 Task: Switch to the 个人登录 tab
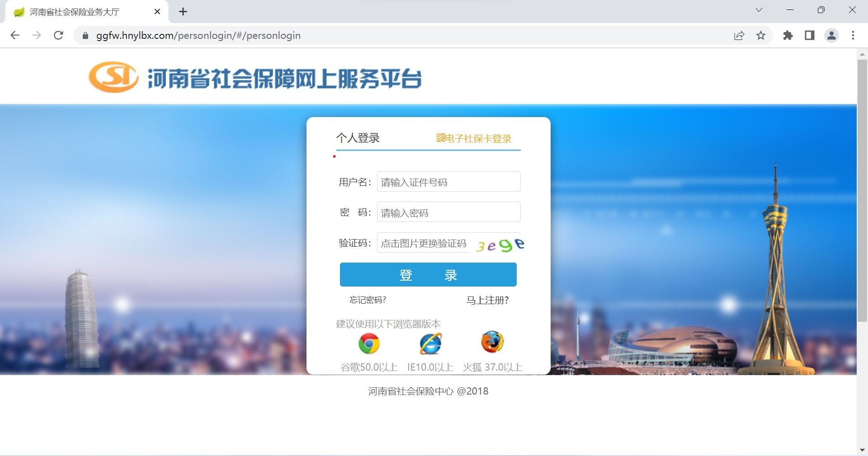[358, 138]
